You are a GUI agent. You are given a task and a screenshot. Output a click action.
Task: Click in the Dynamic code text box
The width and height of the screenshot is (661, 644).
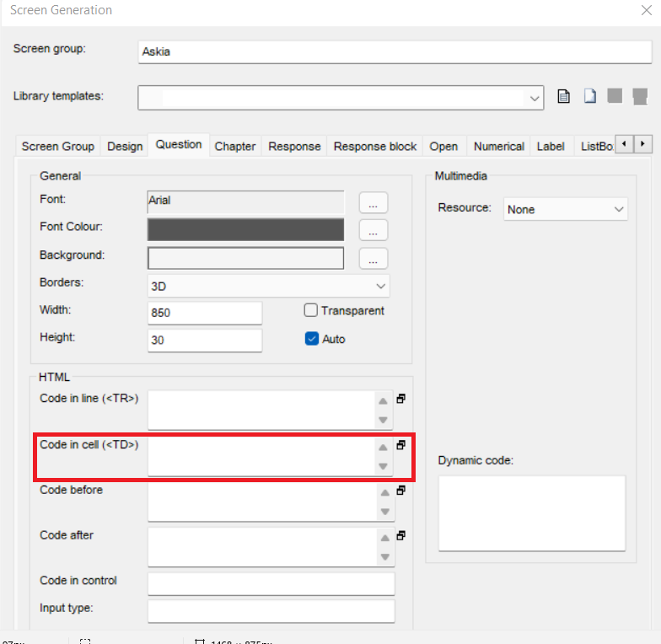click(531, 513)
